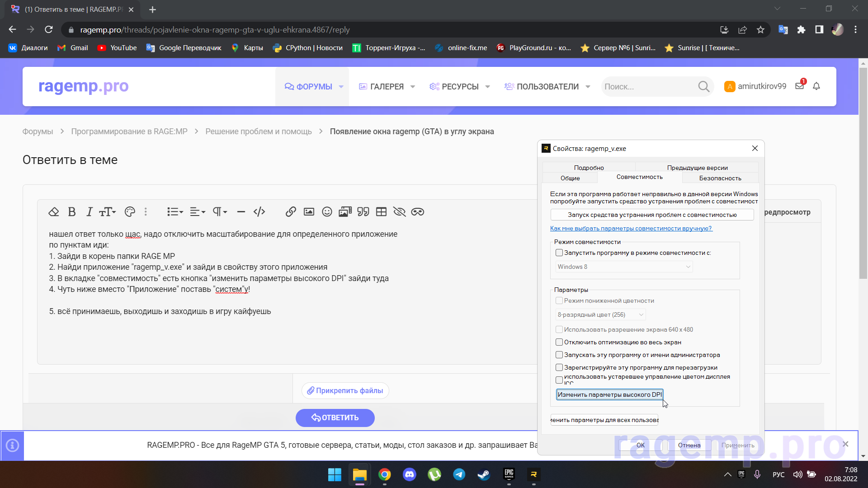The height and width of the screenshot is (488, 868).
Task: Insert a quote block icon
Action: click(363, 212)
